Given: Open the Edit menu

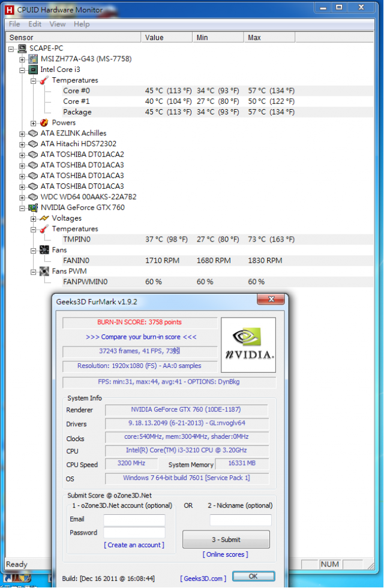Looking at the screenshot, I should click(35, 24).
